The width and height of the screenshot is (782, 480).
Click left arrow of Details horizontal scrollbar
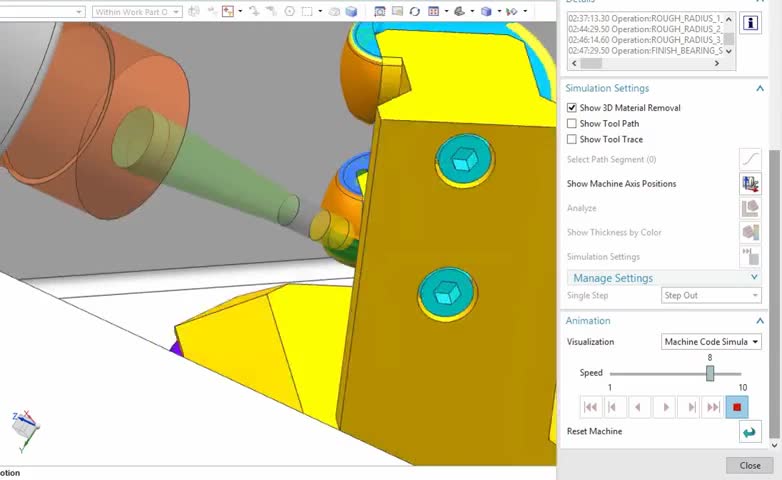574,63
